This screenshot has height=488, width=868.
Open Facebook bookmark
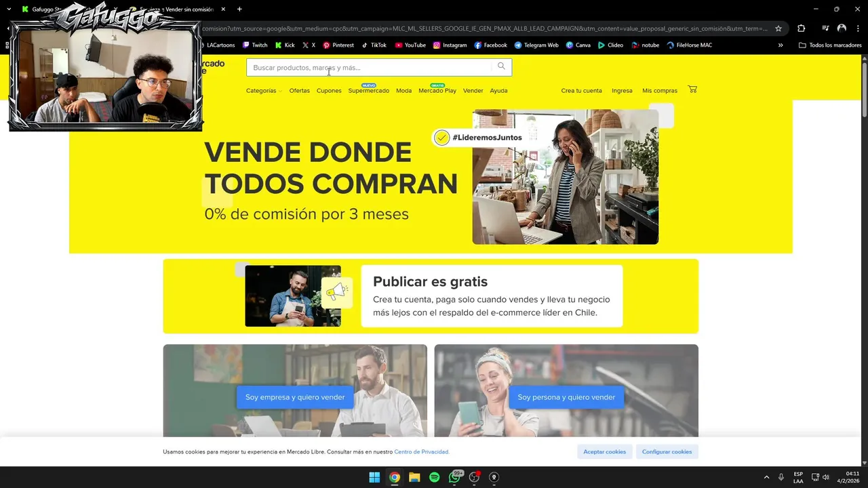coord(490,45)
